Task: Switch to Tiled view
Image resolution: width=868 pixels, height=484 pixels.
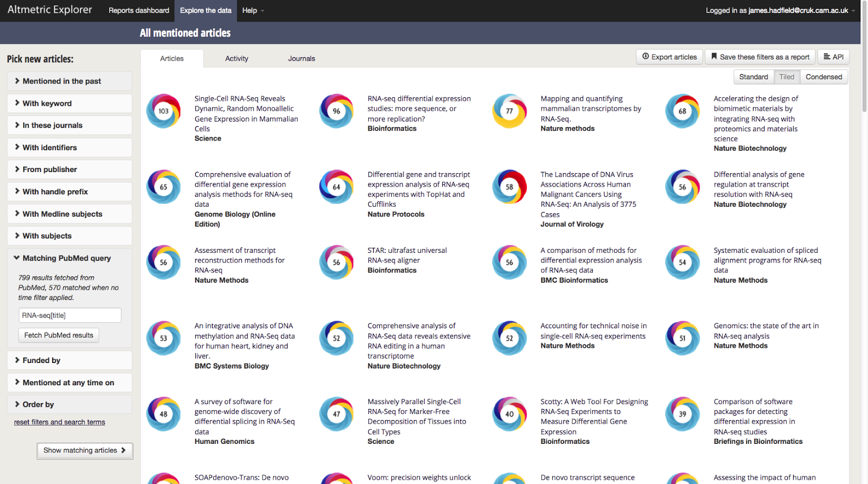Action: tap(787, 77)
